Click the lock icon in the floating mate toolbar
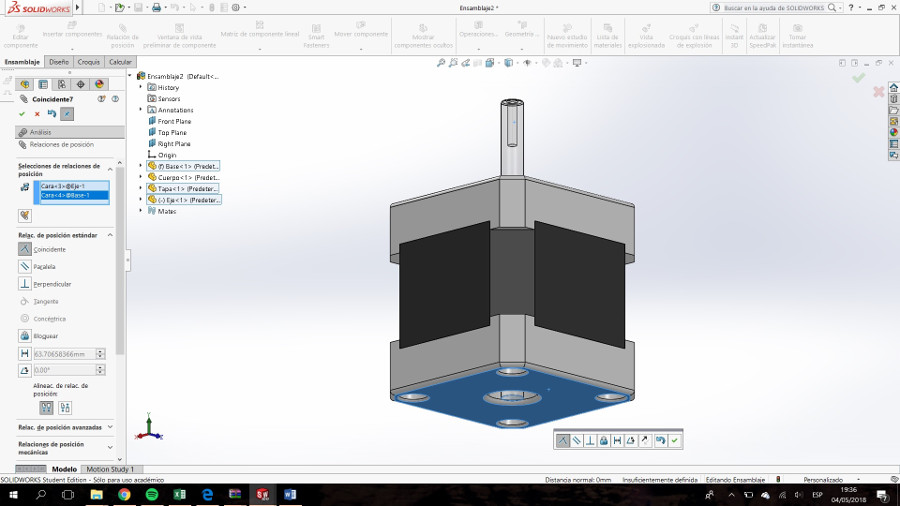 [603, 440]
